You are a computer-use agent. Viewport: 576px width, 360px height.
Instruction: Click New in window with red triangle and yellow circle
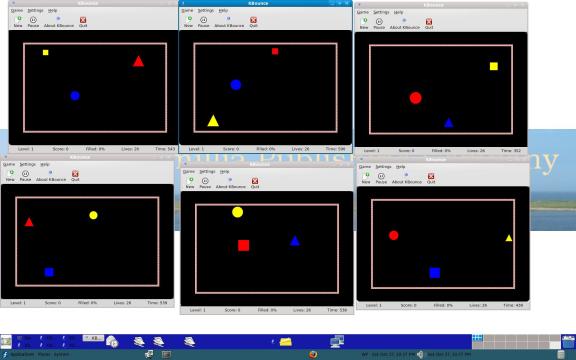pyautogui.click(x=10, y=176)
